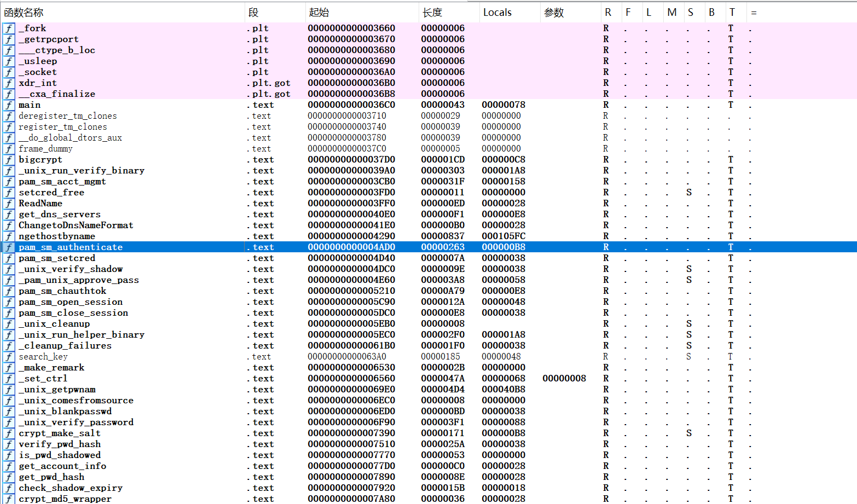Select the pam_sm_setcred function row
The image size is (857, 504).
[57, 258]
